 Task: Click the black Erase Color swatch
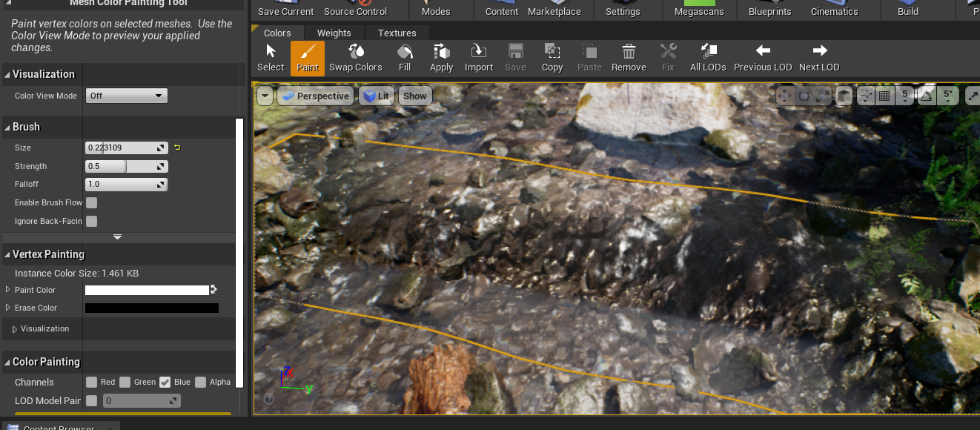click(152, 308)
